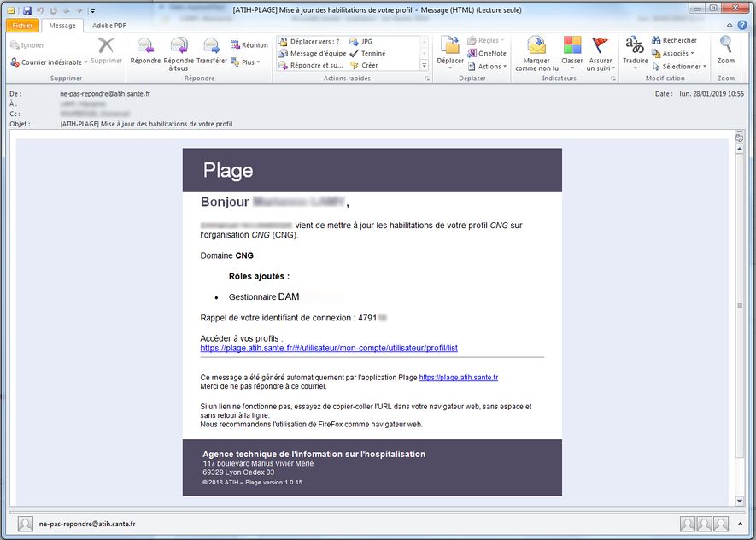
Task: Expand the people pane chevron
Action: coord(740,524)
